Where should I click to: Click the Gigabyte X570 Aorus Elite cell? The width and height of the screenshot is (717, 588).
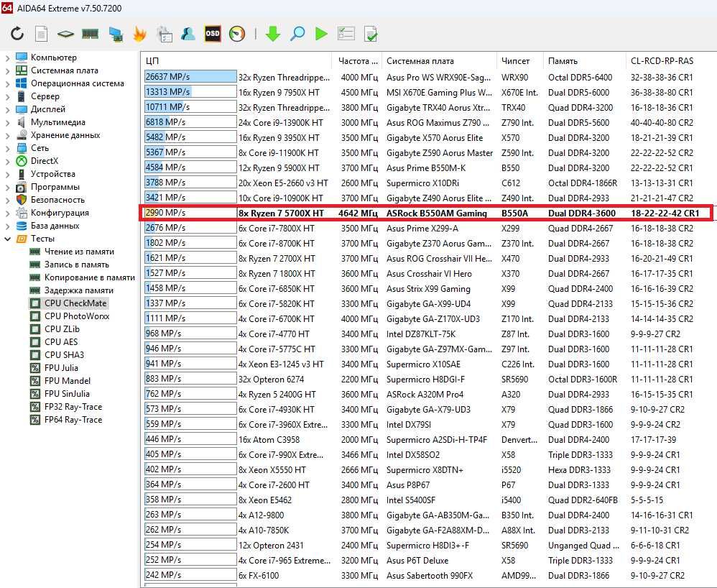click(x=435, y=138)
